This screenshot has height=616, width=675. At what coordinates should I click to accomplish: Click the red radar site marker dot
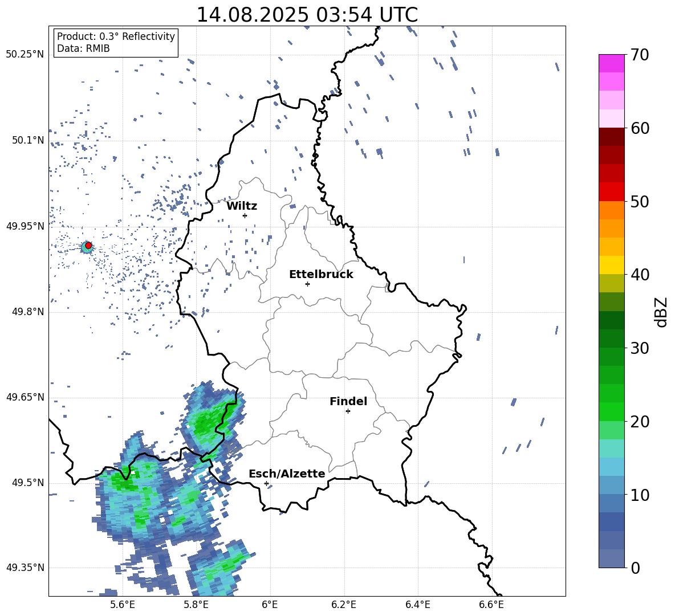(x=88, y=246)
